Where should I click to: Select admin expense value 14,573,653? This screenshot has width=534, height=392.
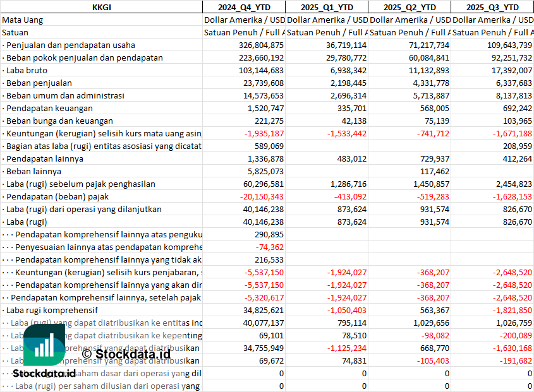264,95
